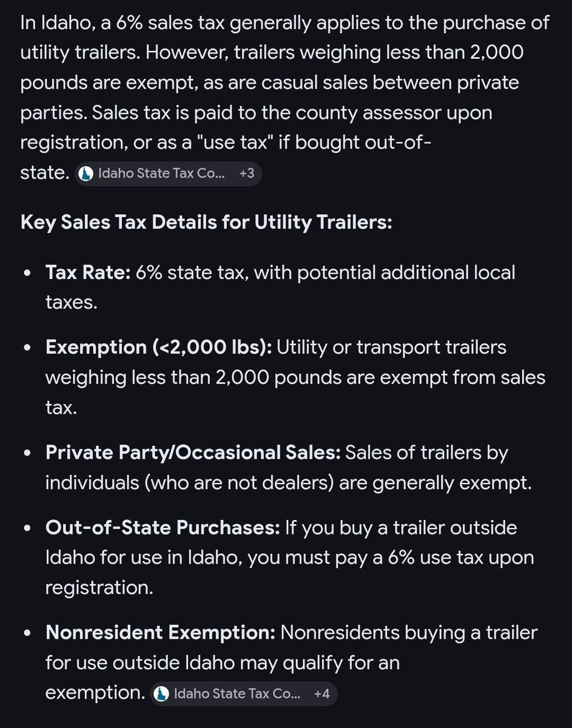Click the bold "Out-of-State Purchases:" label
This screenshot has width=572, height=728.
point(162,528)
